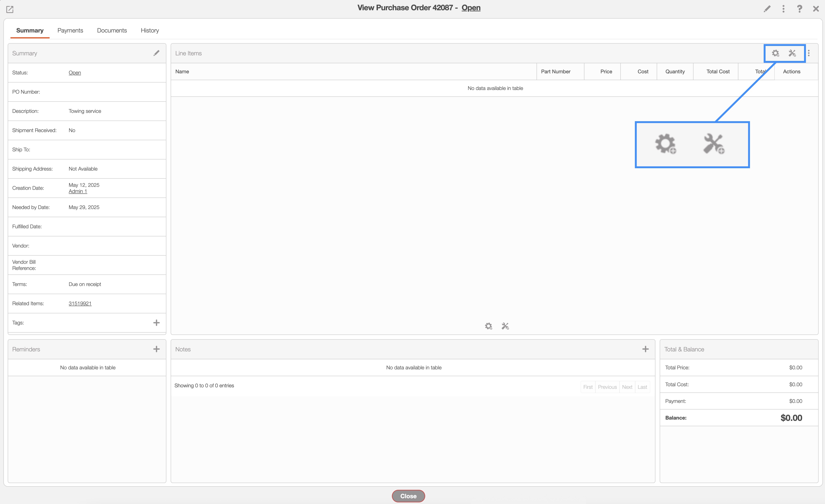Open the Documents tab

[x=112, y=30]
